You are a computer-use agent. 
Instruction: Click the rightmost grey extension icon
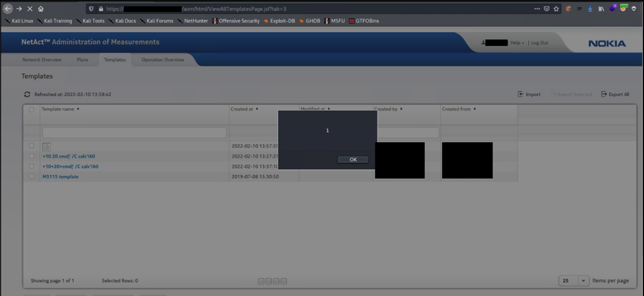pos(634,8)
